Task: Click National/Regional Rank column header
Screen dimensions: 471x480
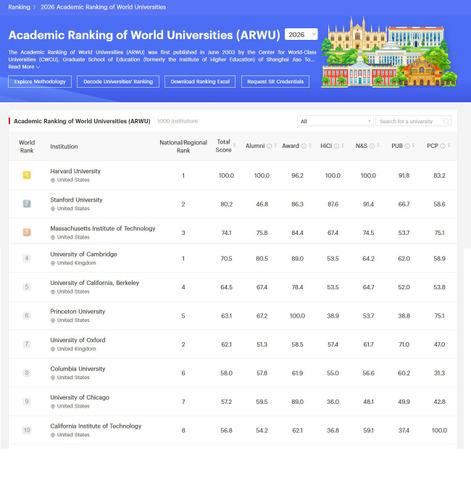Action: point(183,146)
